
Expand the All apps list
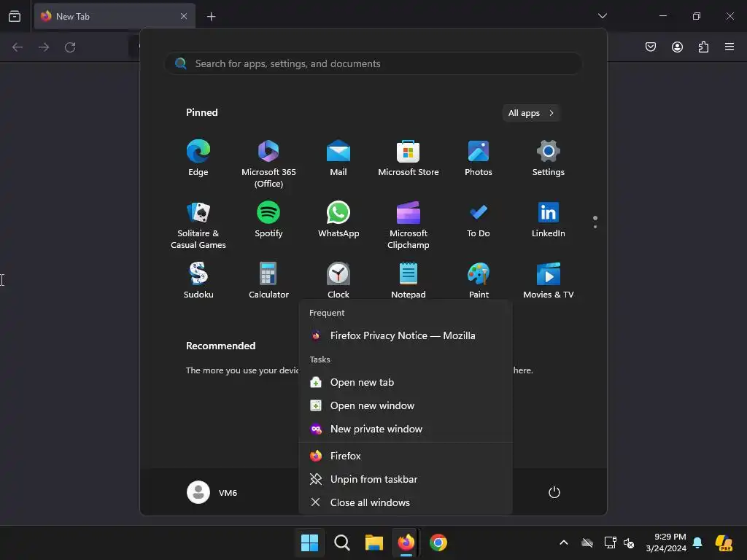(x=531, y=113)
